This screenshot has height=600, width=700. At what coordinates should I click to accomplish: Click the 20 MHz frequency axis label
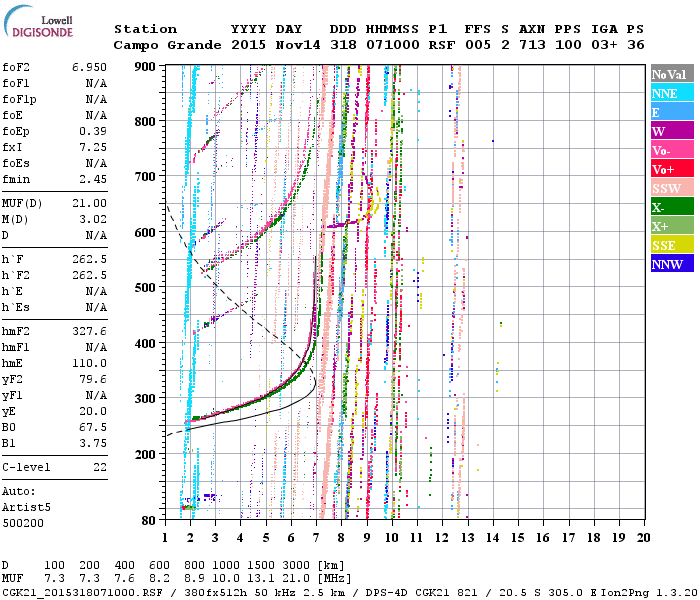(x=643, y=538)
